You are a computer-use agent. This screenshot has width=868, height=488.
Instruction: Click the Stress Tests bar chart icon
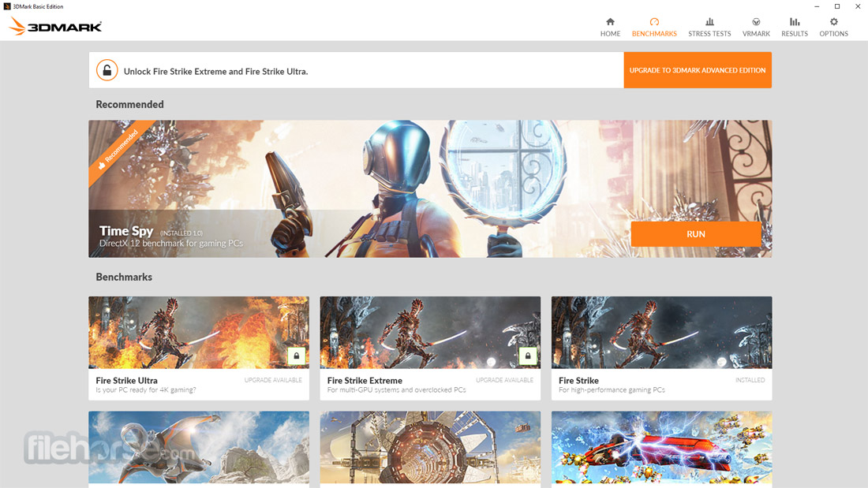(x=709, y=22)
